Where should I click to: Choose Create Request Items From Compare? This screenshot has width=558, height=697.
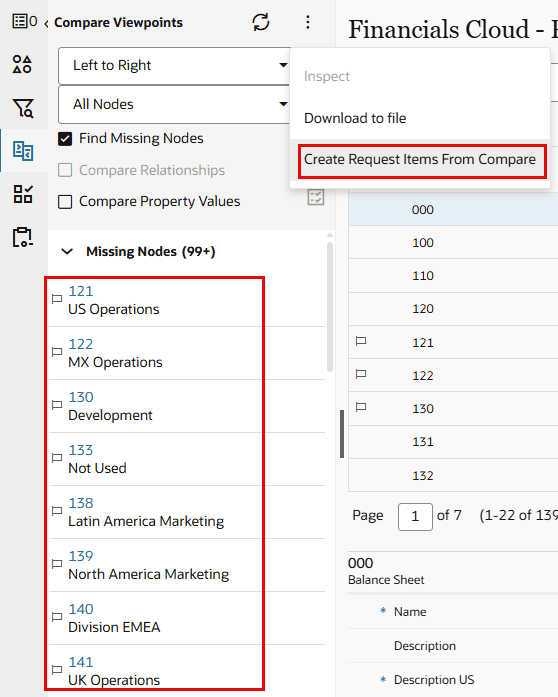[420, 159]
